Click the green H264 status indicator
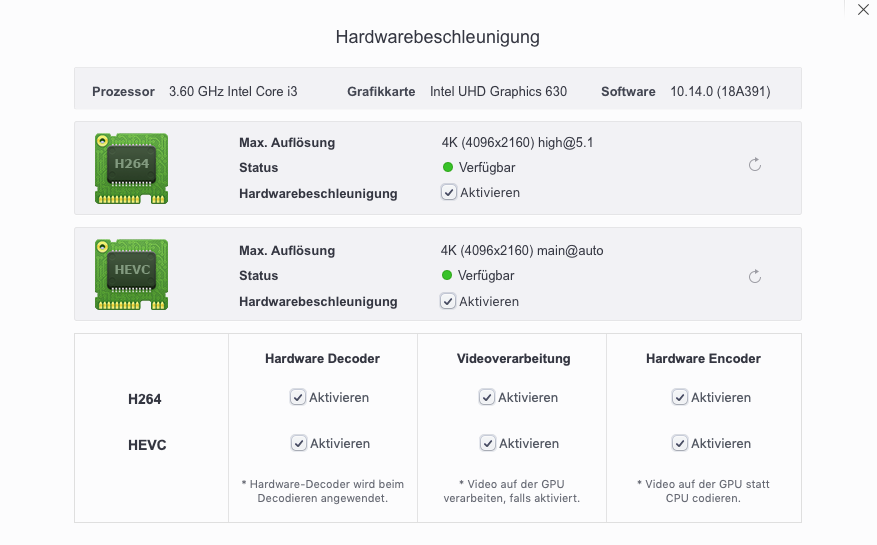This screenshot has width=877, height=545. pyautogui.click(x=448, y=168)
